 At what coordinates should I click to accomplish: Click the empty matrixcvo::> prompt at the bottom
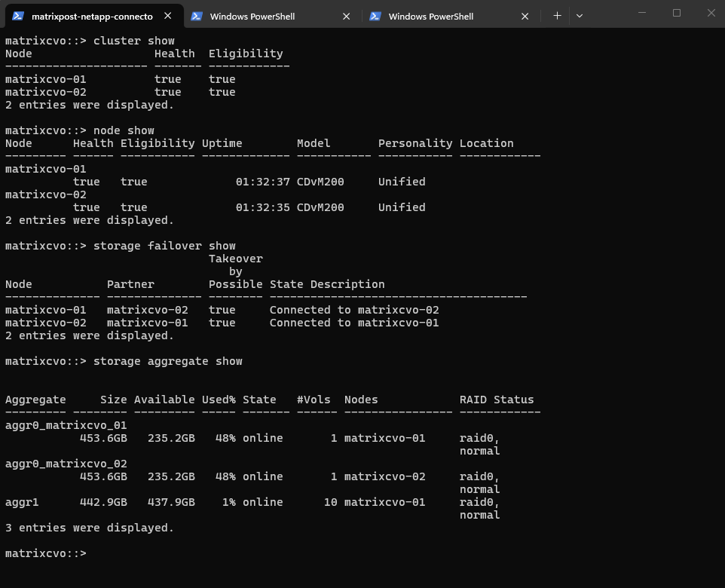point(45,553)
